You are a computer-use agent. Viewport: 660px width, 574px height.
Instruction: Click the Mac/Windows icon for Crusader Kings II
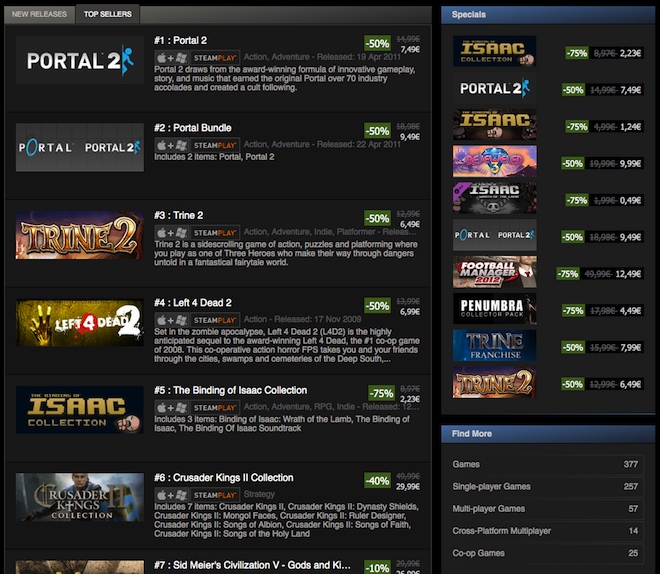[x=172, y=495]
